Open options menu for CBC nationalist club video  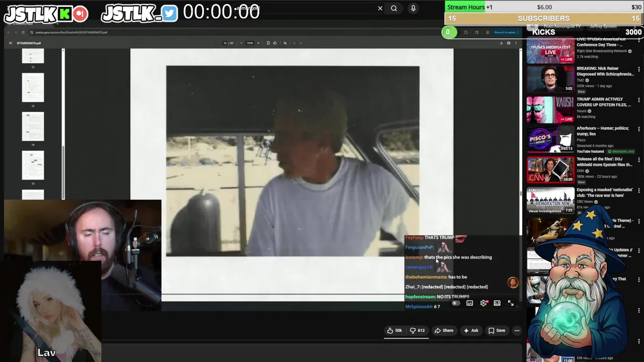click(639, 191)
